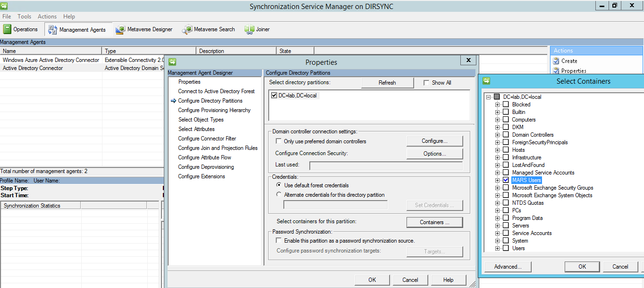This screenshot has height=288, width=644.
Task: Enable the Show All checkbox
Action: point(427,83)
